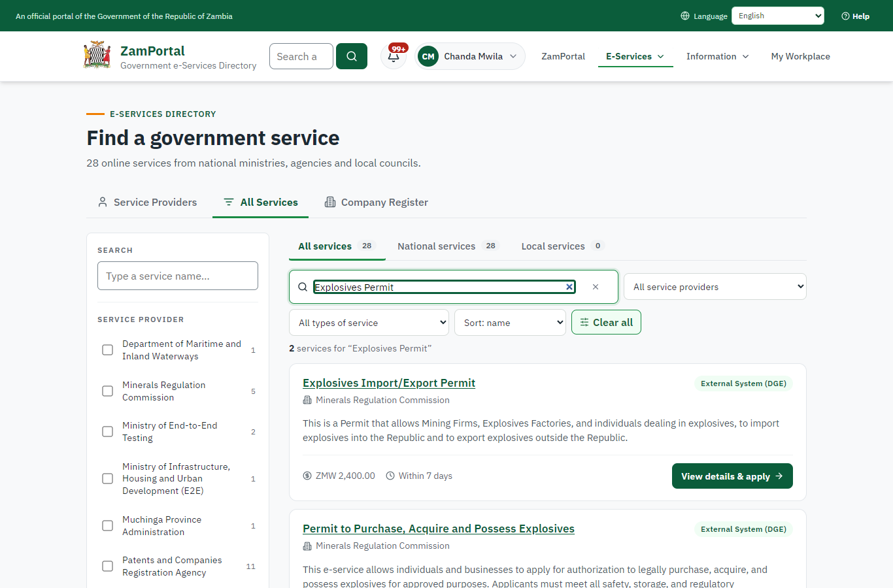Click the green search magnifier button

tap(352, 56)
